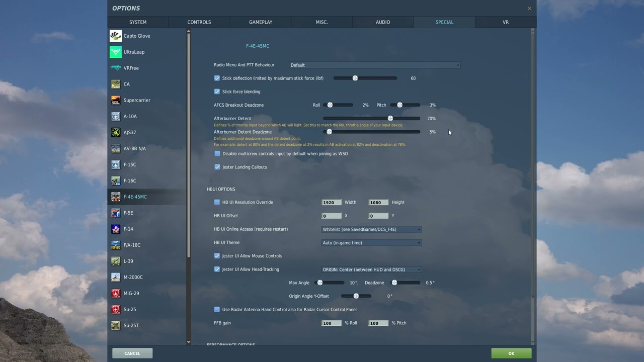Select the F/A-18C aircraft icon

pos(116,245)
